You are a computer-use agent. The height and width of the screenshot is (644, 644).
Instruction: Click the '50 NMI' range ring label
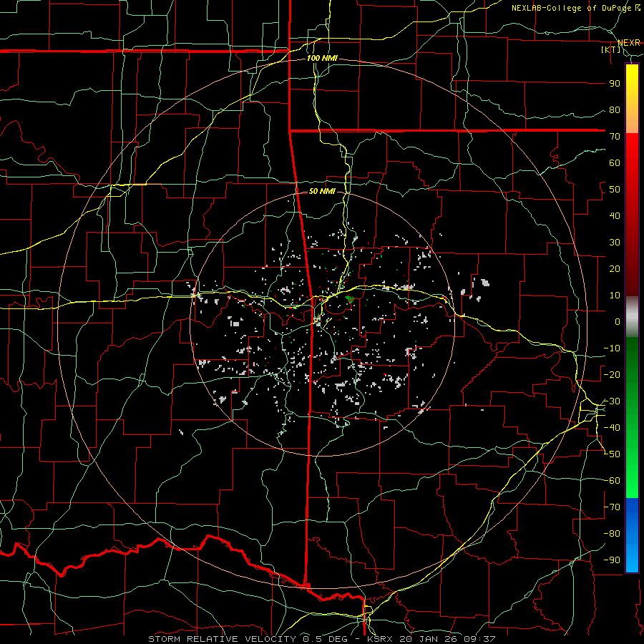pyautogui.click(x=322, y=191)
